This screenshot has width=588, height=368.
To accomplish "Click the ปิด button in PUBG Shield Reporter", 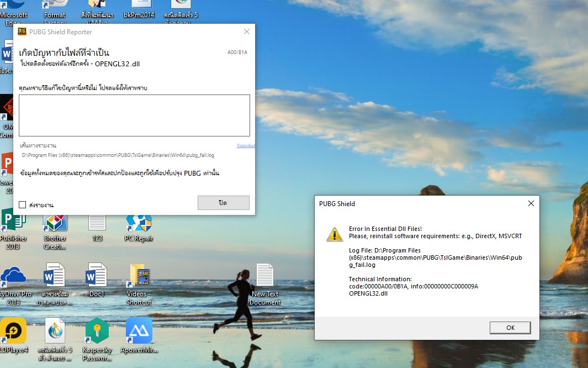I will click(223, 203).
